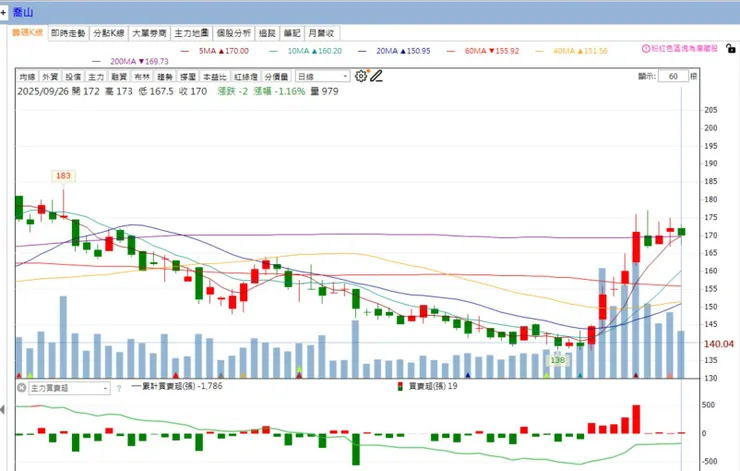The height and width of the screenshot is (471, 740).
Task: Toggle the 均線 moving average overlay
Action: 28,76
